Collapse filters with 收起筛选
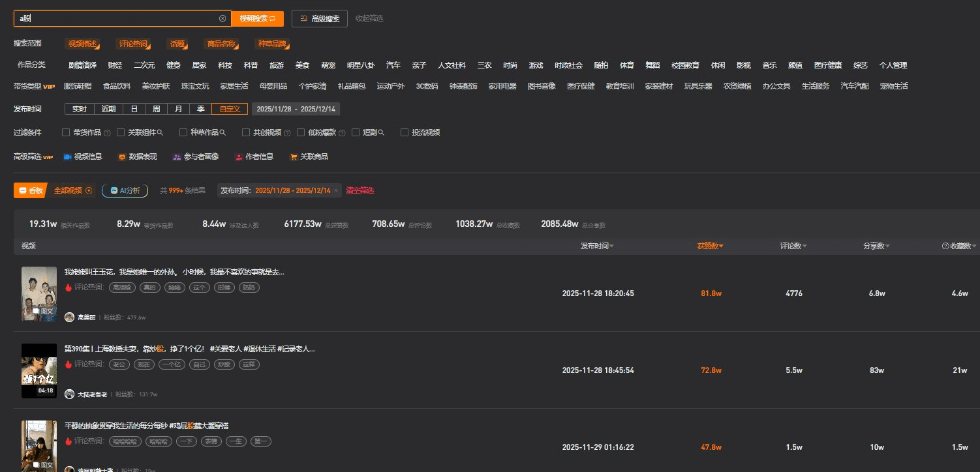 (x=369, y=18)
